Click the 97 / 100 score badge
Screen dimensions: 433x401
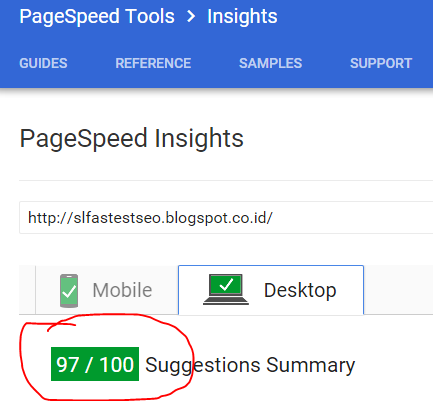point(95,364)
